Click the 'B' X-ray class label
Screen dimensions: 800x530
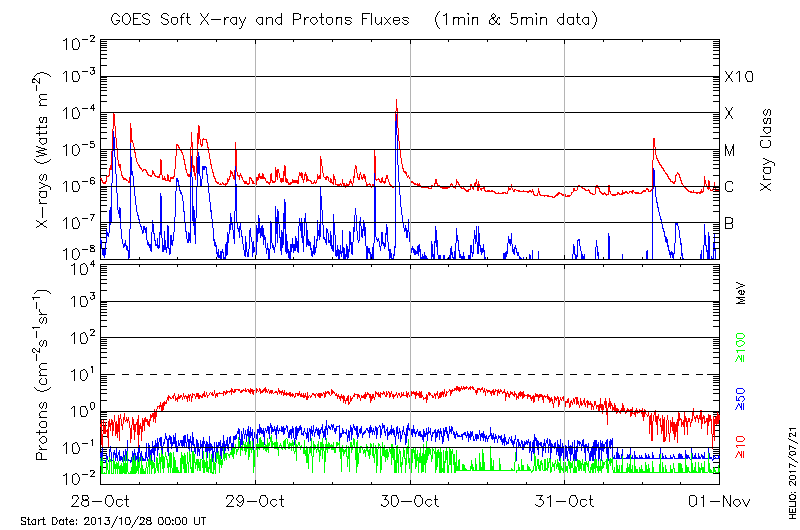[x=730, y=223]
